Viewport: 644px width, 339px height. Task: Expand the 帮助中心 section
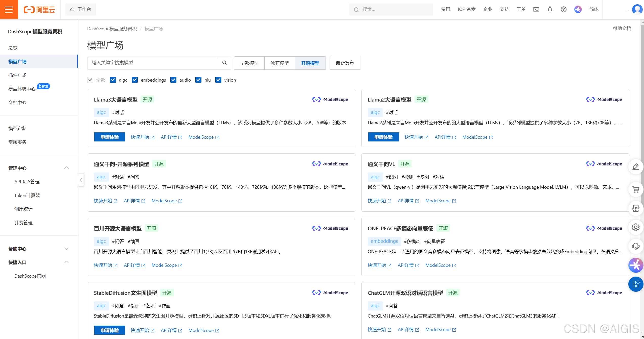(x=66, y=249)
